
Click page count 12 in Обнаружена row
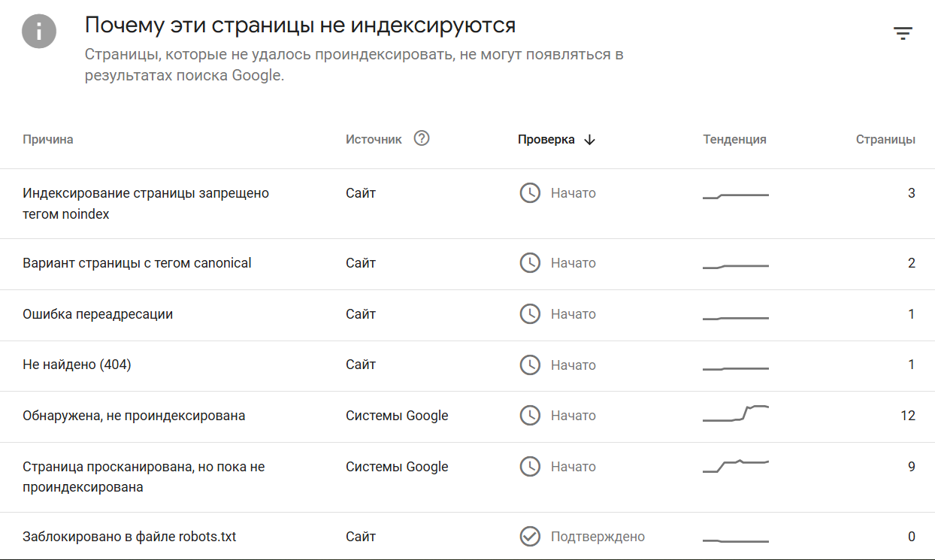[x=908, y=416]
